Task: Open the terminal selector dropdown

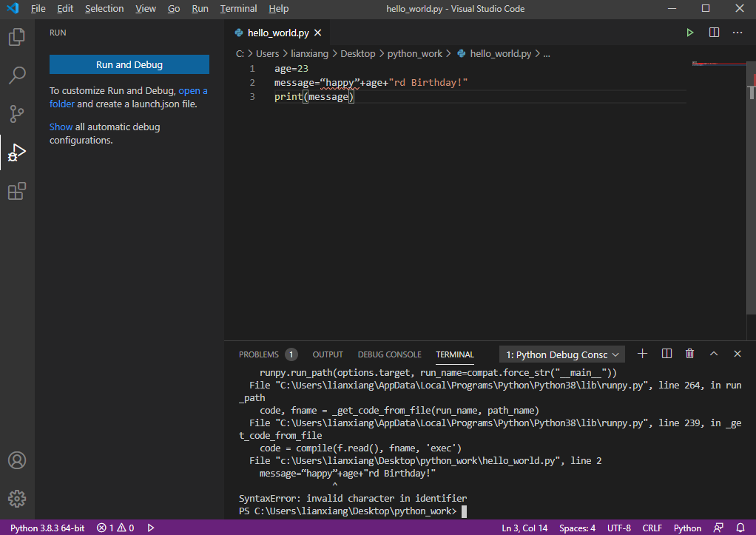Action: tap(562, 354)
